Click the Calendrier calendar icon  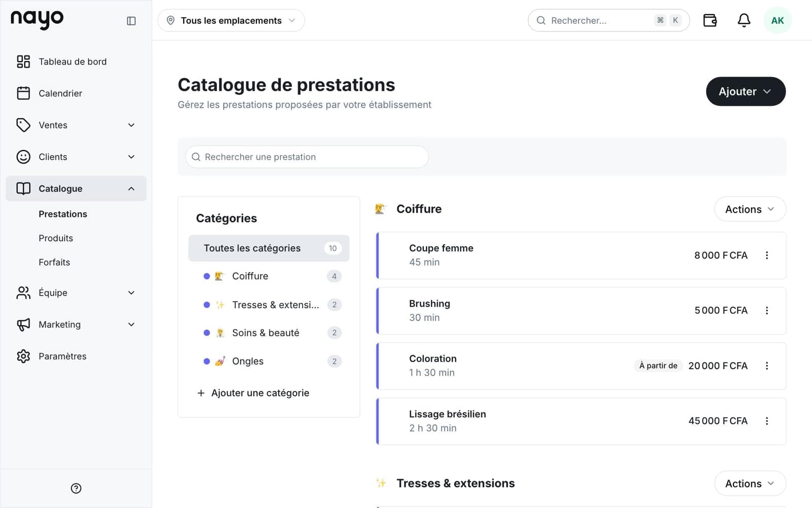pos(23,93)
